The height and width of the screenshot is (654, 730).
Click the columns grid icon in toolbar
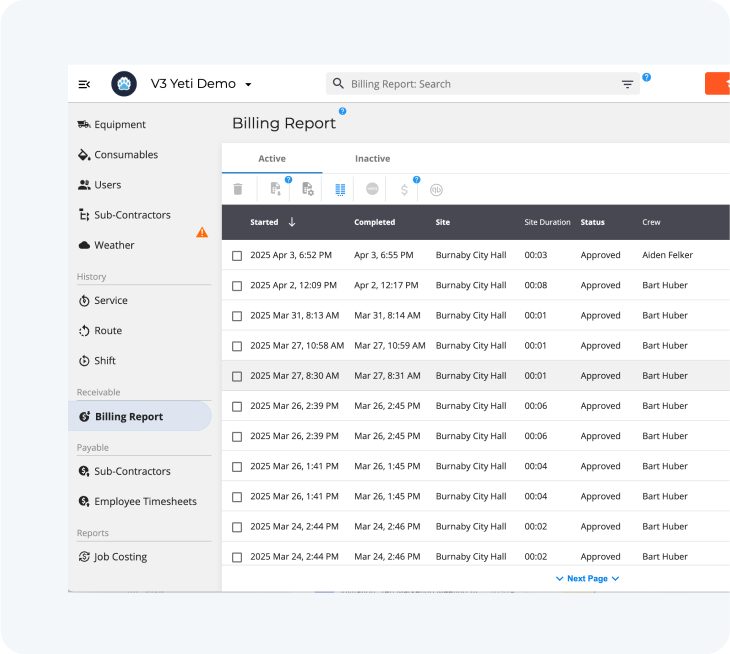tap(340, 189)
